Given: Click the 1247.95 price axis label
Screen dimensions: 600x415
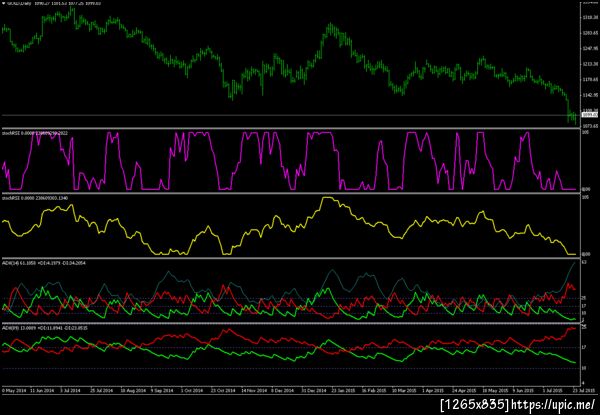Looking at the screenshot, I should (590, 49).
